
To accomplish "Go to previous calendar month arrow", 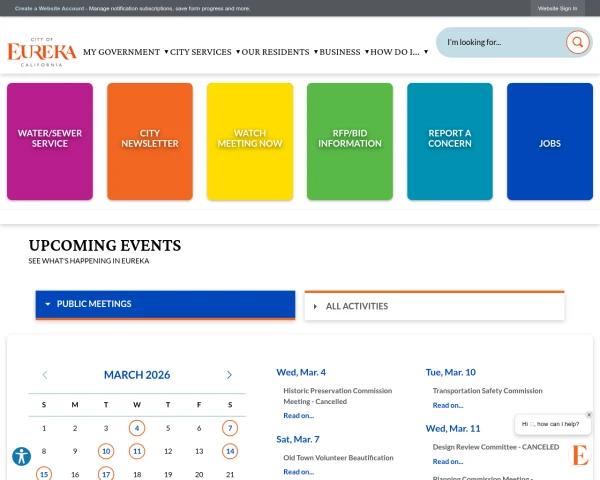I will 45,375.
